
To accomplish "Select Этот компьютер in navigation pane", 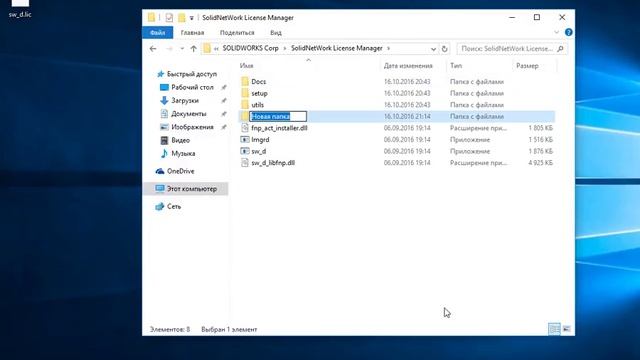I will 191,189.
